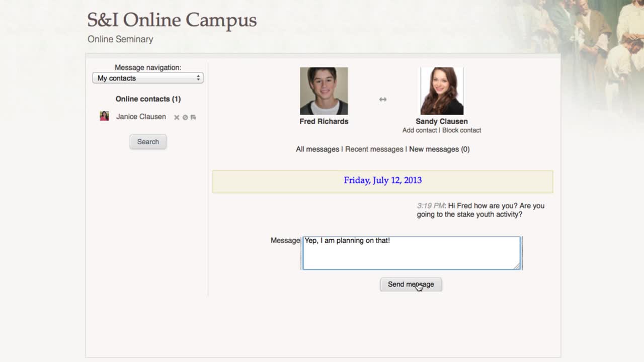Click Janice Clausen's small avatar picture

coord(104,116)
